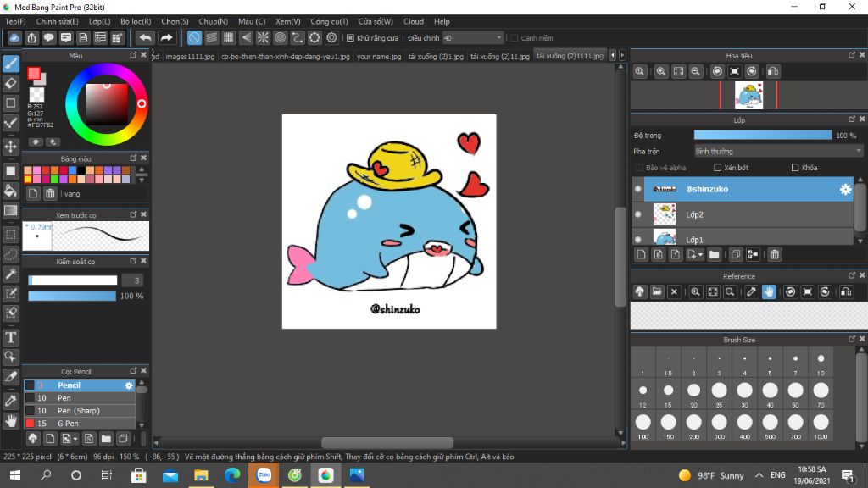Show hidden system tray icons

[759, 475]
